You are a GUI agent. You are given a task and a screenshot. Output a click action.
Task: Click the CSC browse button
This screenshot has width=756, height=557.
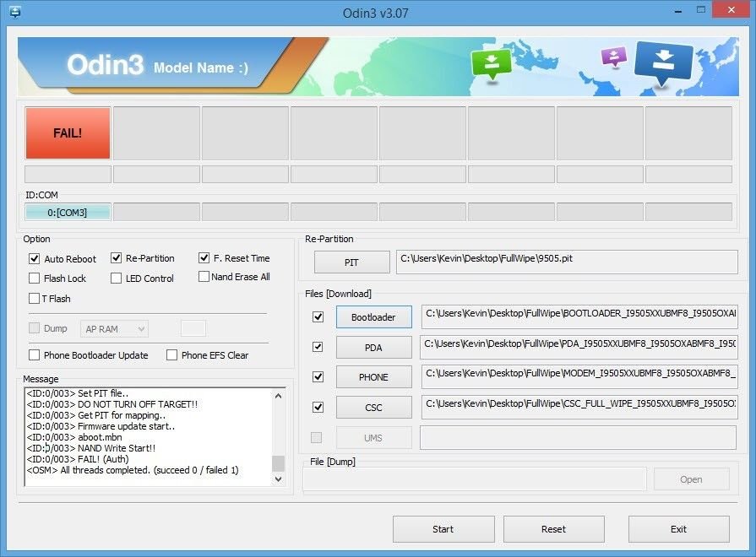373,408
